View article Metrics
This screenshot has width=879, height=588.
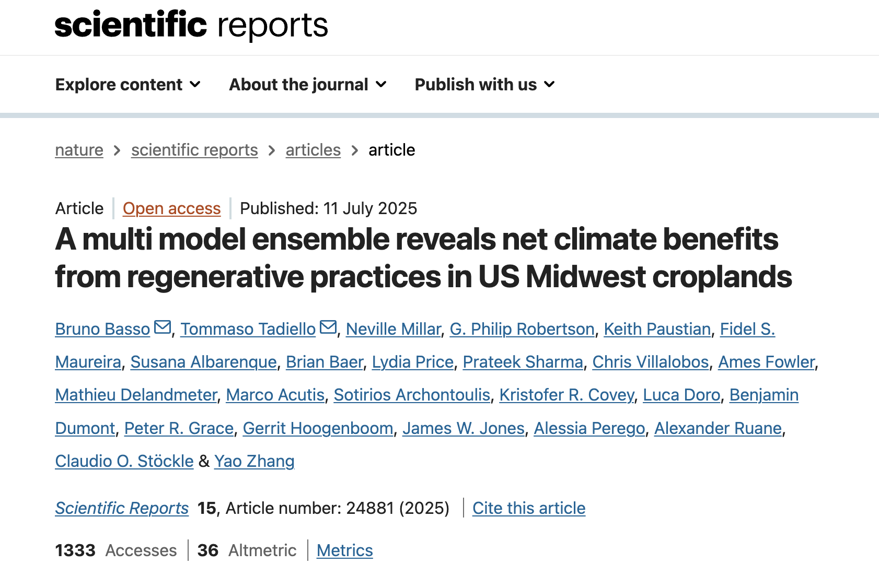click(x=345, y=550)
